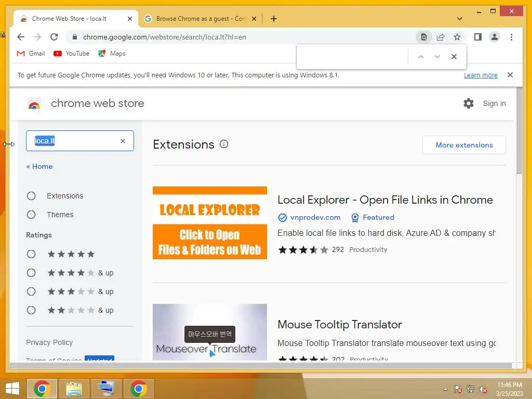This screenshot has height=399, width=532.
Task: Share this page using the share icon
Action: (441, 37)
